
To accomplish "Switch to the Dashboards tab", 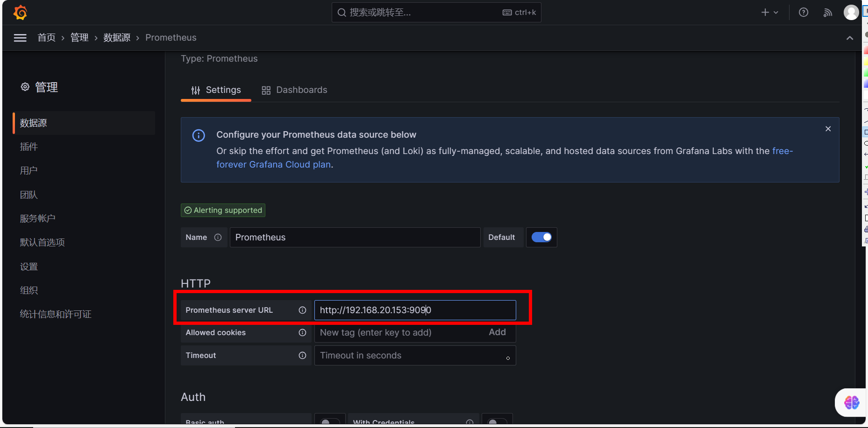I will click(294, 90).
